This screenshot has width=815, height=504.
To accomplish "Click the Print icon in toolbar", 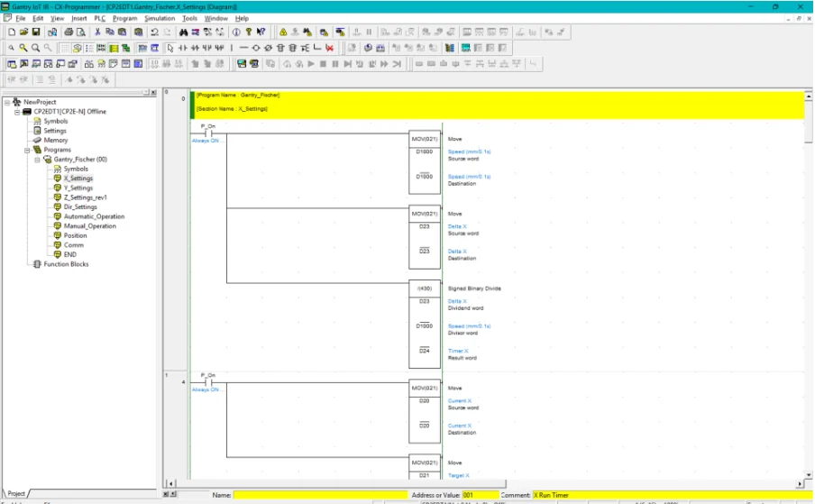I will tap(69, 32).
